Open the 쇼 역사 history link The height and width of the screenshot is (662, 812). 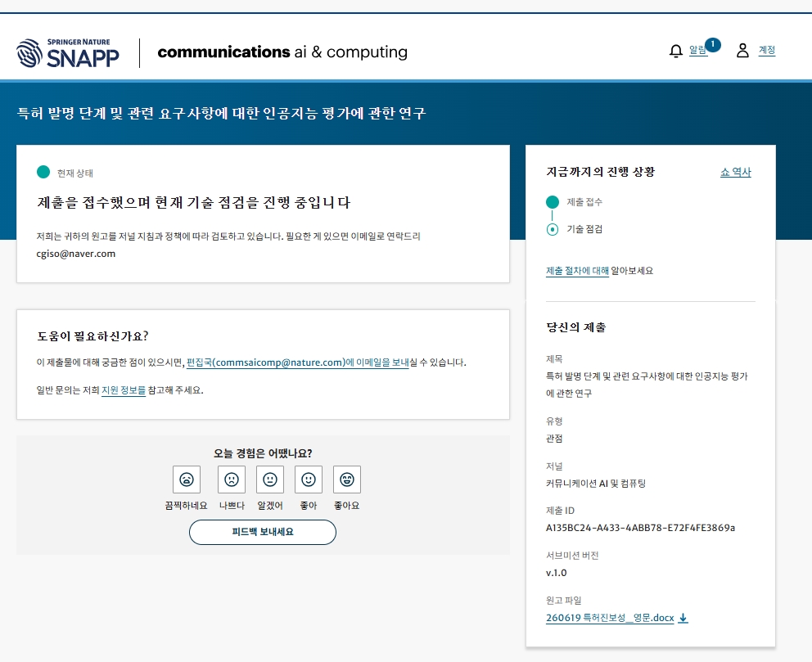[x=735, y=172]
